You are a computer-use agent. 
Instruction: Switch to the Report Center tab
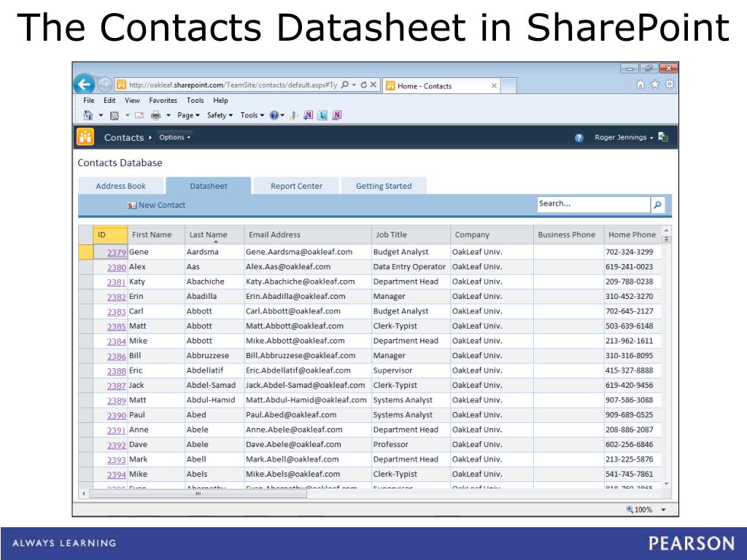click(x=296, y=186)
